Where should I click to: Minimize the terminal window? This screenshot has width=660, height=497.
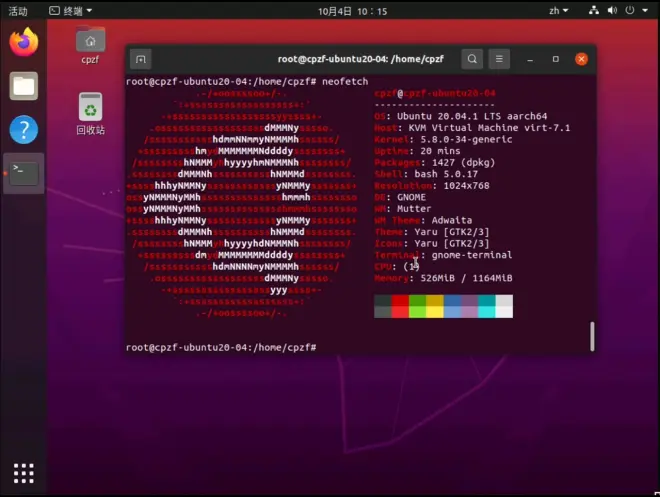[530, 59]
